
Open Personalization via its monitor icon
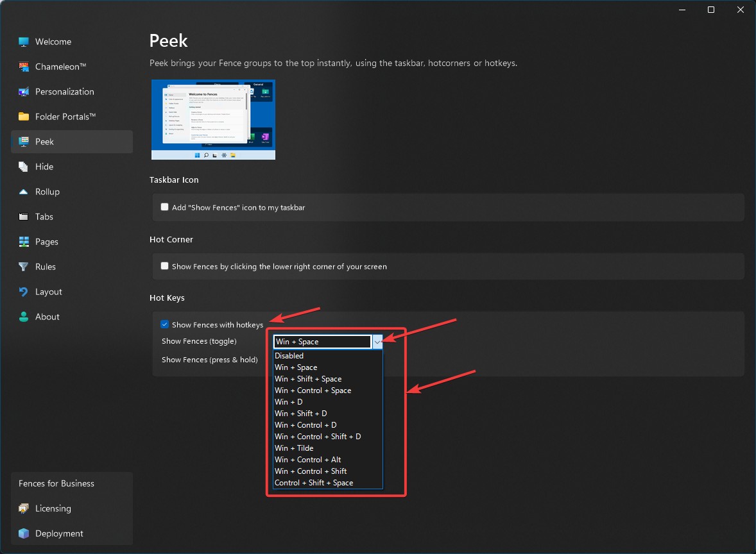click(x=24, y=92)
